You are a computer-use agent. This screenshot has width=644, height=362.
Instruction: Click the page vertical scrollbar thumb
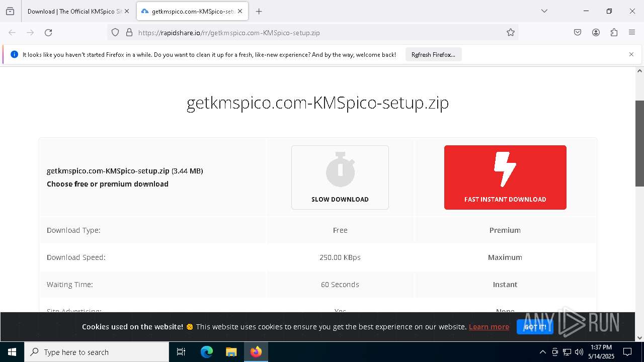[639, 143]
